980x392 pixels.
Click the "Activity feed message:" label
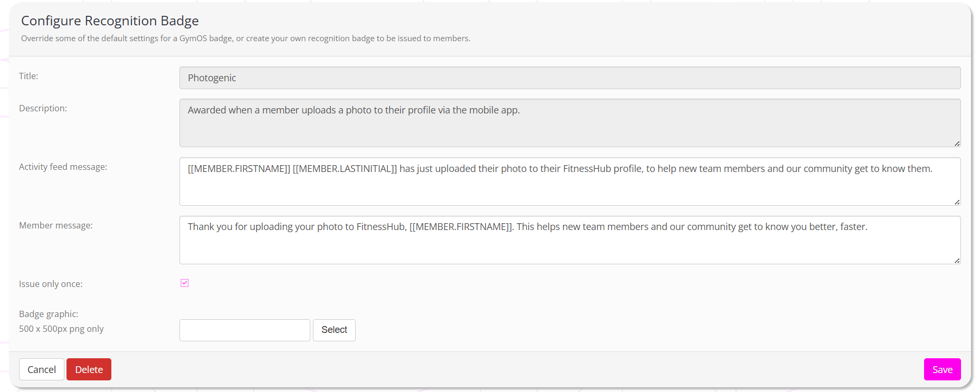pyautogui.click(x=63, y=167)
